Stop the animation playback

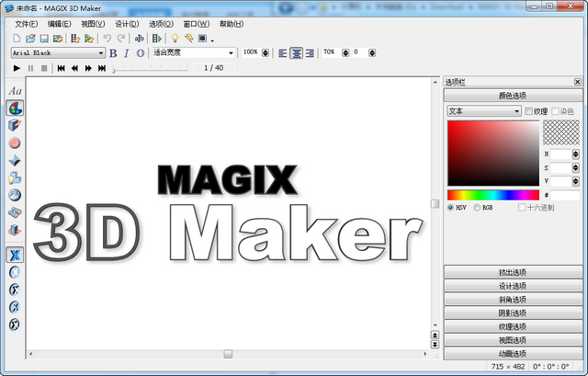(x=44, y=68)
